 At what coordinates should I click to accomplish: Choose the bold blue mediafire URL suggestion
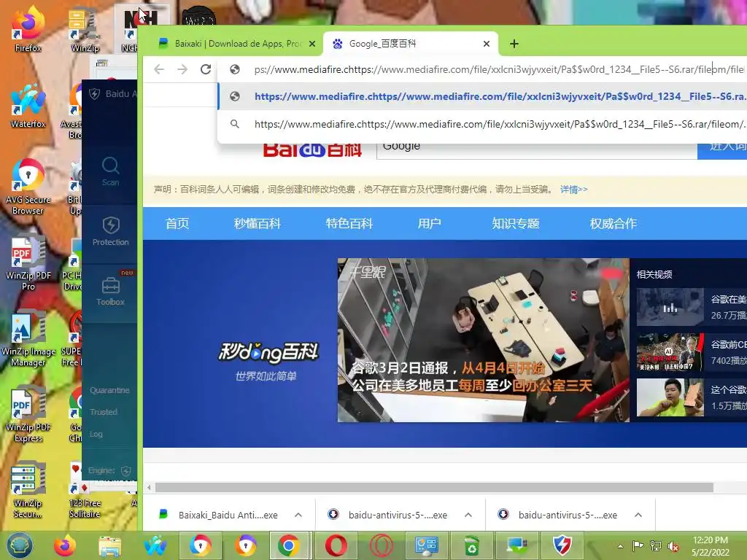(483, 96)
